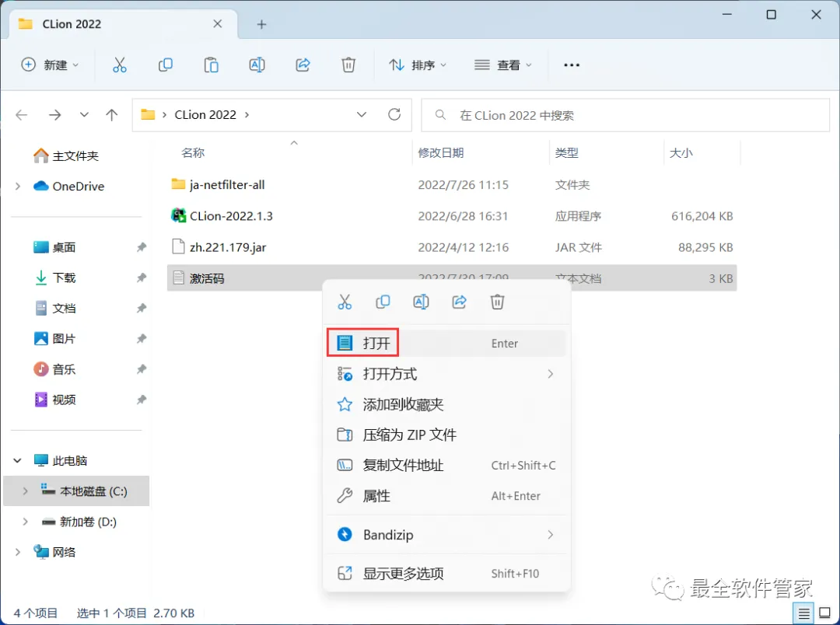Image resolution: width=840 pixels, height=625 pixels.
Task: Expand the Network (网络) node
Action: click(18, 552)
